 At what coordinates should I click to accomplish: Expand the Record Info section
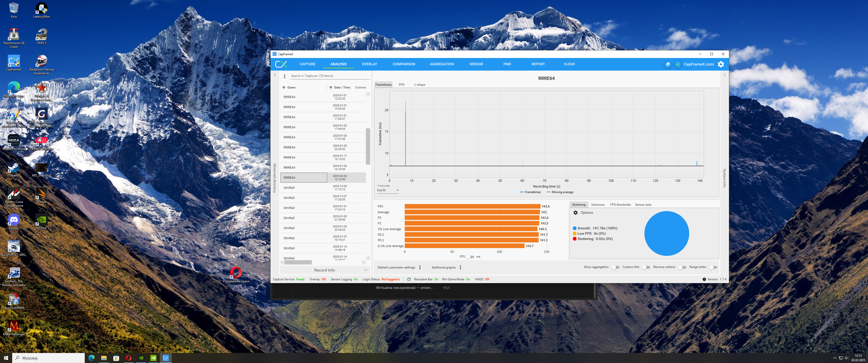pos(325,270)
